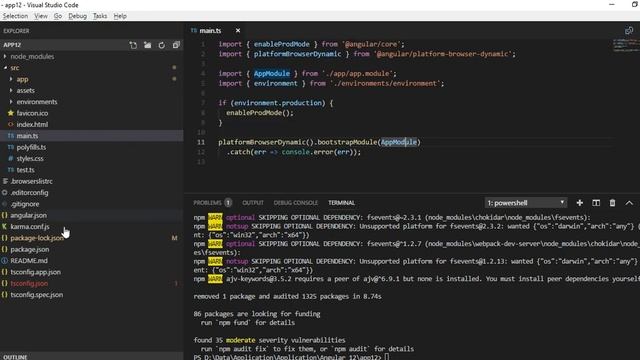
Task: Open favicon.ico in the file tree
Action: (32, 113)
